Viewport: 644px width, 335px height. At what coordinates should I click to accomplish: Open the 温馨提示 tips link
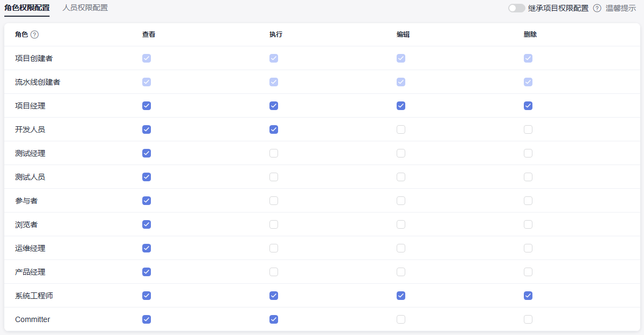click(621, 8)
